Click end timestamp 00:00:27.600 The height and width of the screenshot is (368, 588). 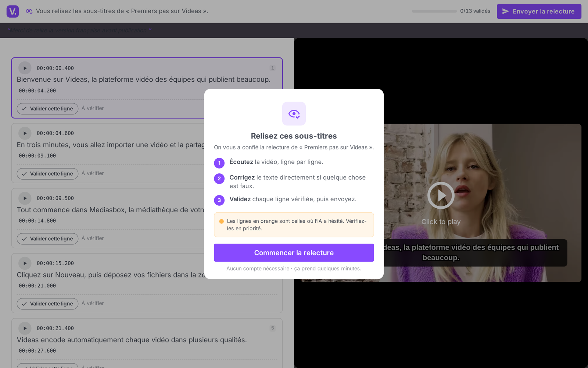coord(37,351)
